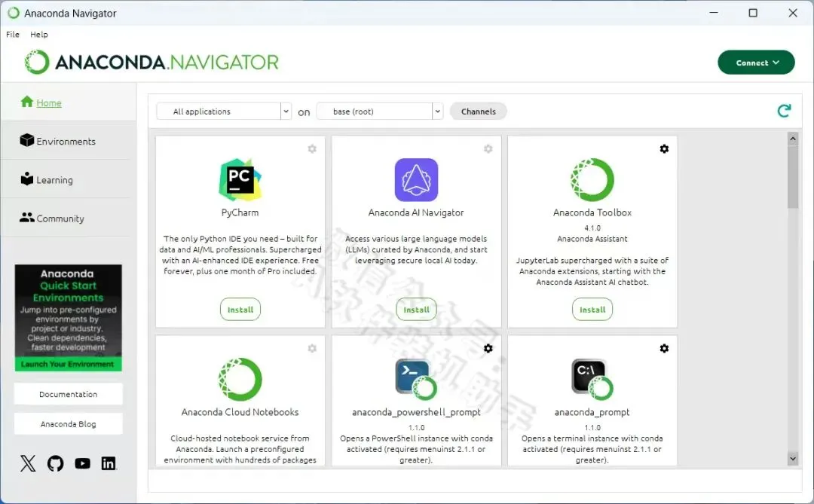Minimize the Anaconda Navigator window
The height and width of the screenshot is (504, 814).
click(714, 13)
